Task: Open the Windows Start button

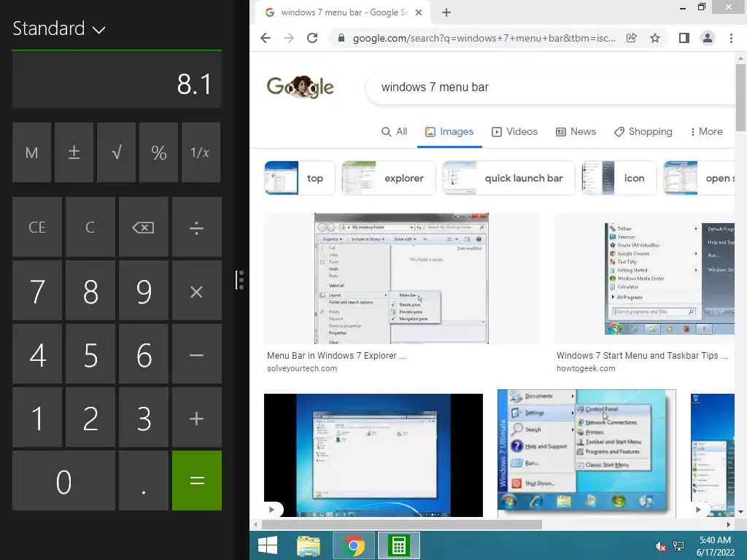Action: pos(268,545)
